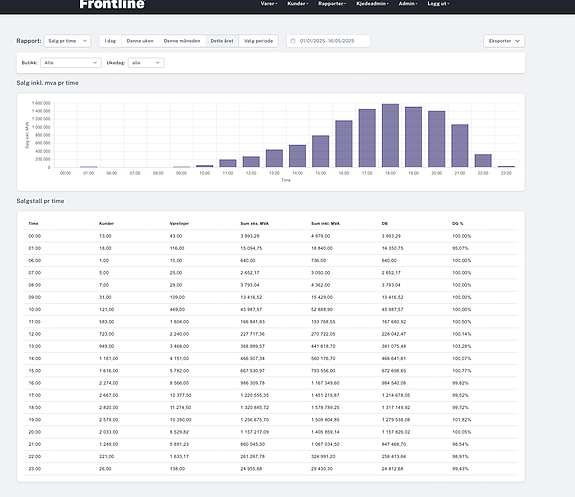Expand the Ukedag alle dropdown
This screenshot has height=497, width=575.
[x=146, y=63]
